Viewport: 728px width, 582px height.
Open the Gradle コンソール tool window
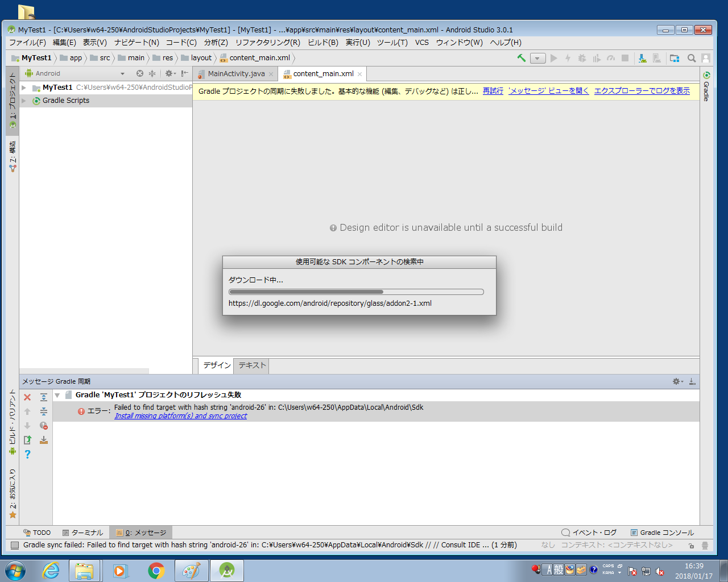[x=662, y=533]
